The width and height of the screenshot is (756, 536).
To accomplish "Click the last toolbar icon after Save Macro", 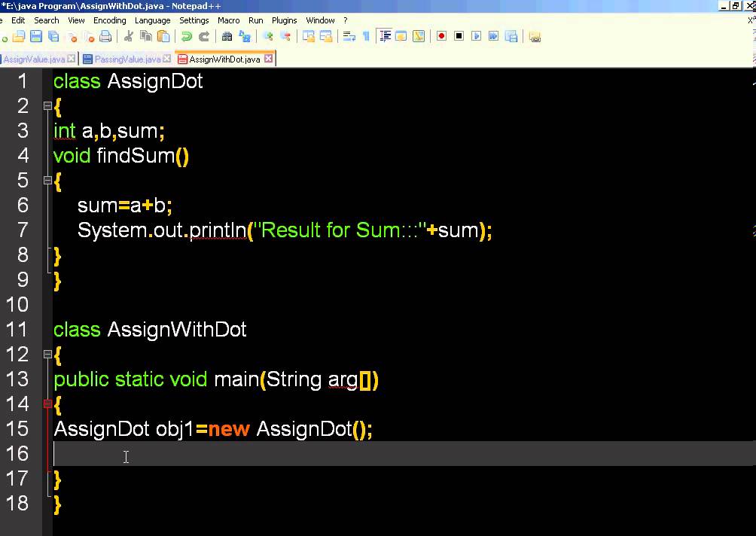I will (x=535, y=36).
